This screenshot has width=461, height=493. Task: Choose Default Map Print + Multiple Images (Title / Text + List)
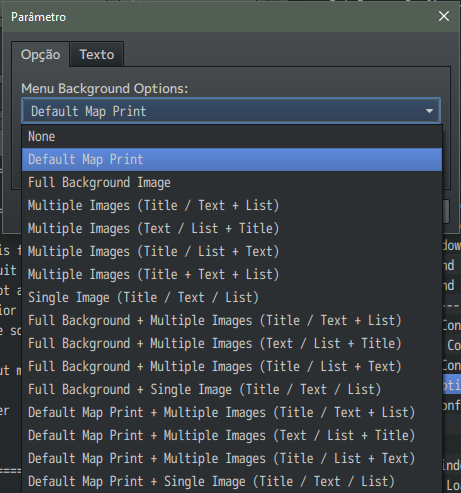click(232, 413)
